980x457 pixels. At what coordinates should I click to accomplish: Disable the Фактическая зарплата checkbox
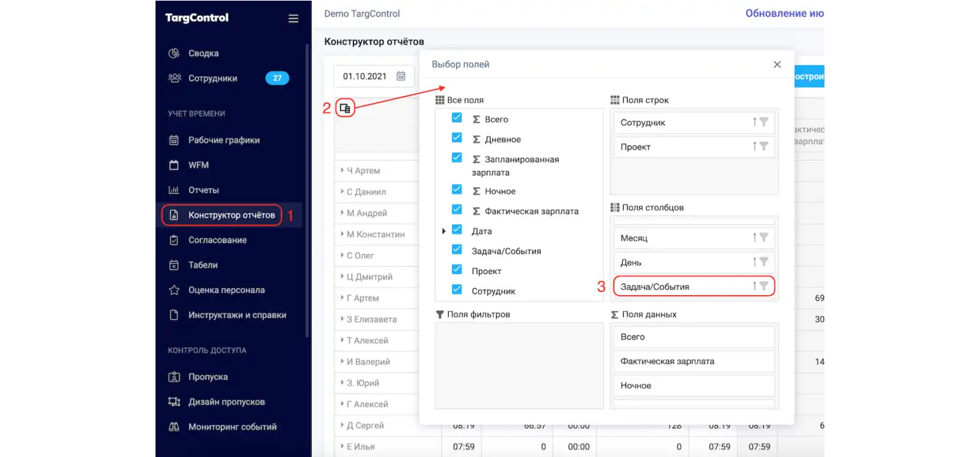point(457,210)
